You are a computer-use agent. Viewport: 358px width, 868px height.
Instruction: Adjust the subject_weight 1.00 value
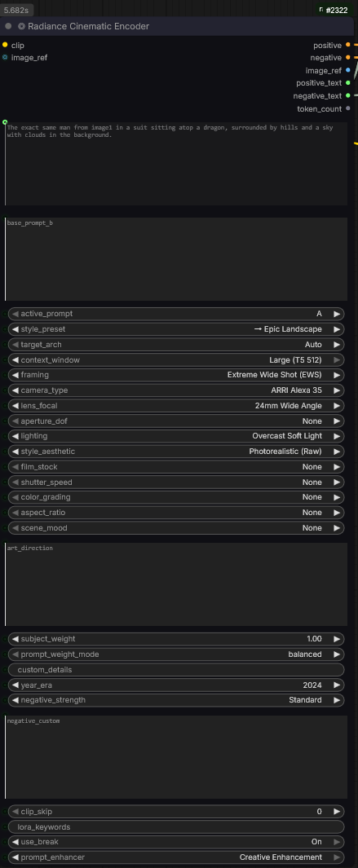click(176, 639)
